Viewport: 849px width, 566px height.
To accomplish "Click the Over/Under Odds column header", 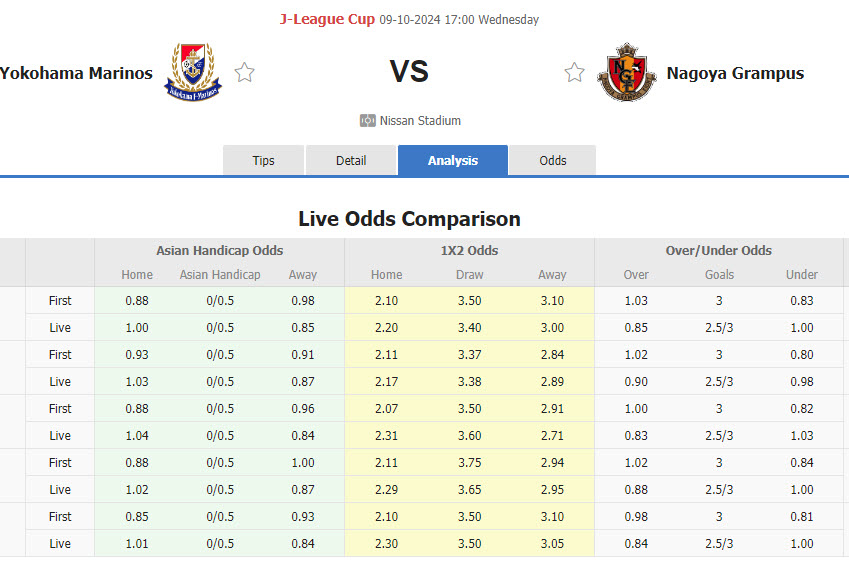I will [719, 250].
